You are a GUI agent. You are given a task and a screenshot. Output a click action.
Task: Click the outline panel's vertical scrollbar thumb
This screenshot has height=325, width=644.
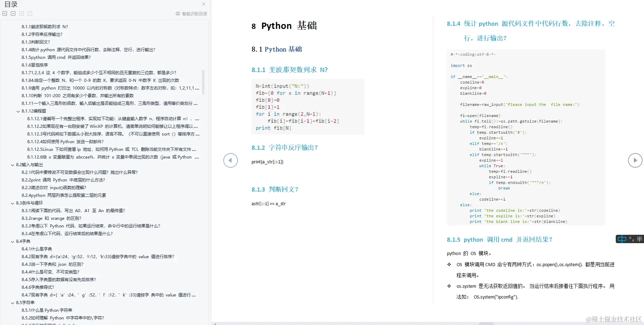coord(203,82)
